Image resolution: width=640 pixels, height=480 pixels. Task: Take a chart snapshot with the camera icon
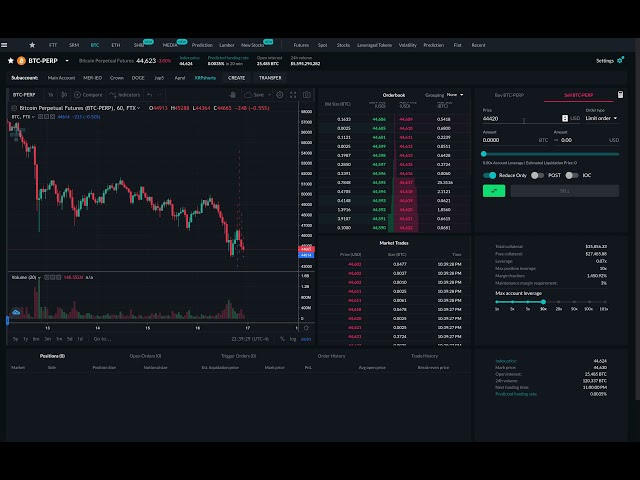307,95
